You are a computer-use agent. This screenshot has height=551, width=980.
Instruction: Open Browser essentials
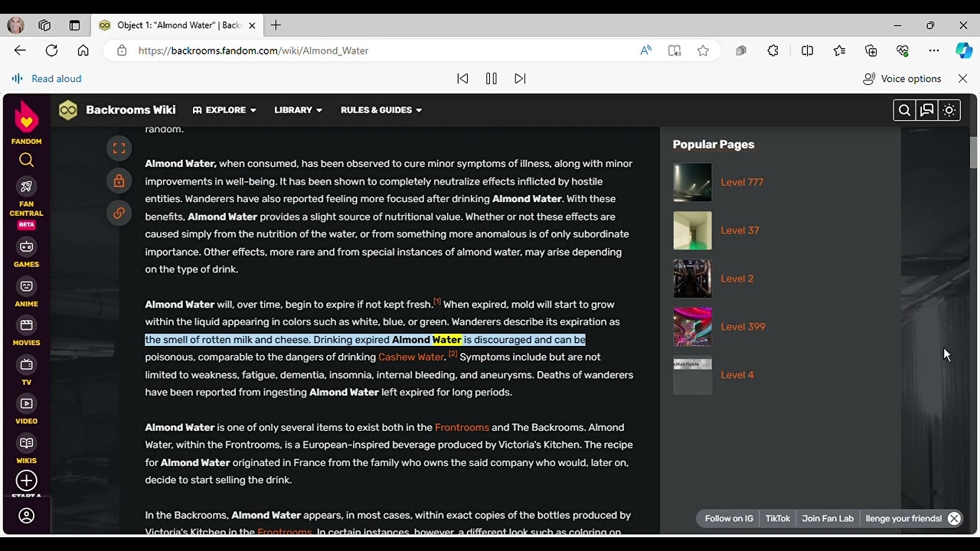(x=903, y=51)
